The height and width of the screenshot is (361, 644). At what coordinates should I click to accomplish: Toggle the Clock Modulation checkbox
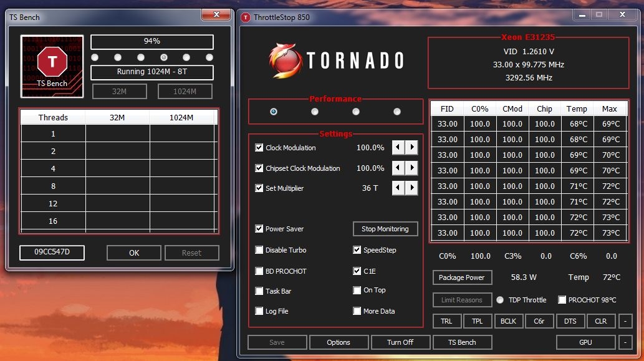click(259, 147)
